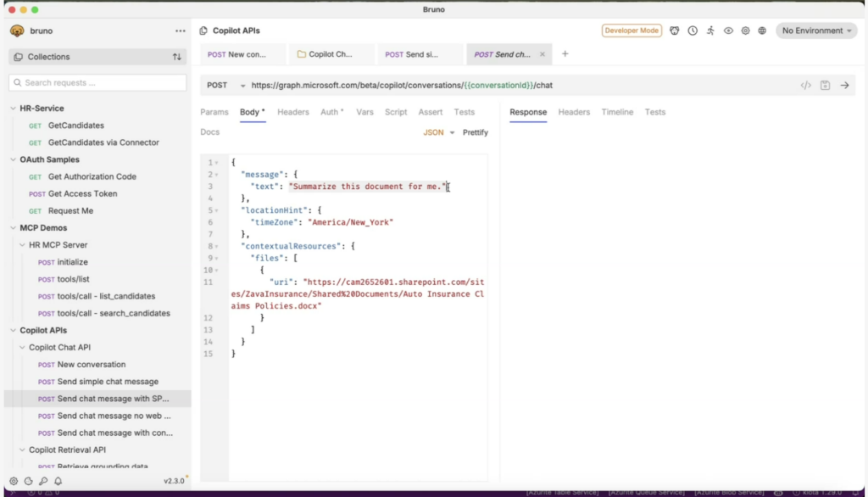Click the send request arrow icon

(844, 86)
